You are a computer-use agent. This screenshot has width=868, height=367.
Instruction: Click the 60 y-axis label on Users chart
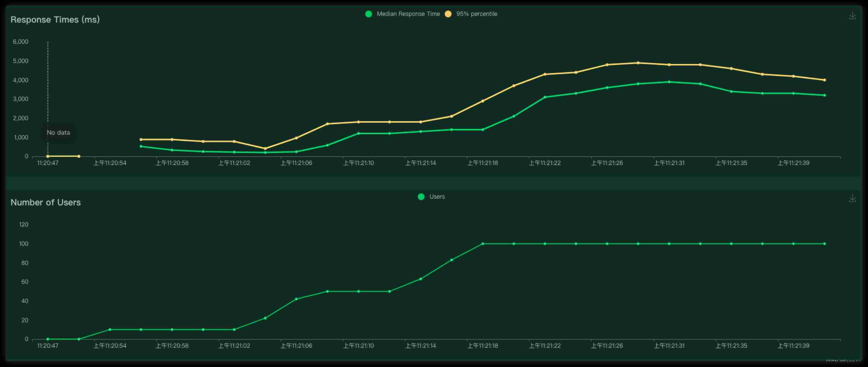[x=25, y=282]
